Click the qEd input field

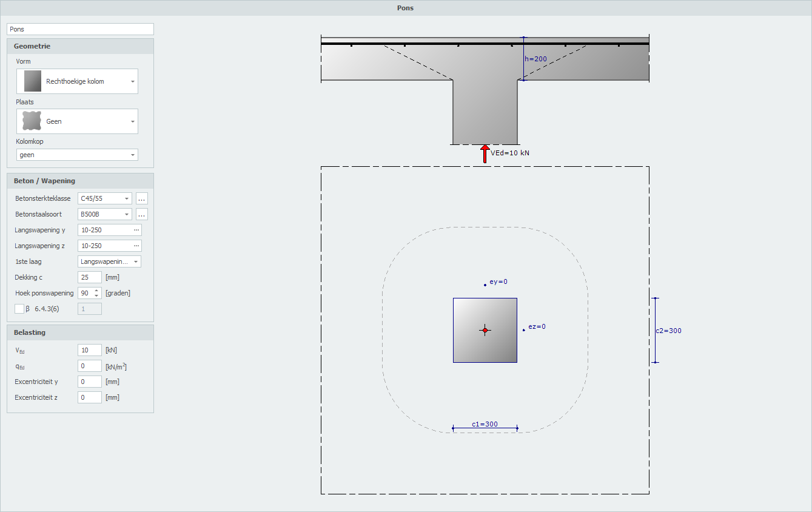(90, 366)
